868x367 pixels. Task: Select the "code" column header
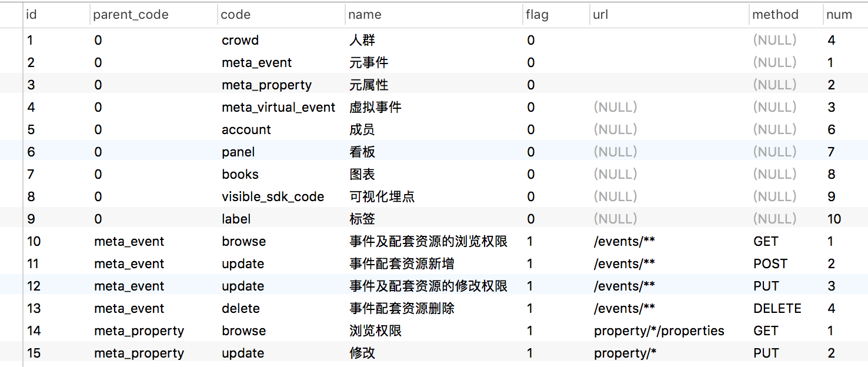[x=235, y=15]
